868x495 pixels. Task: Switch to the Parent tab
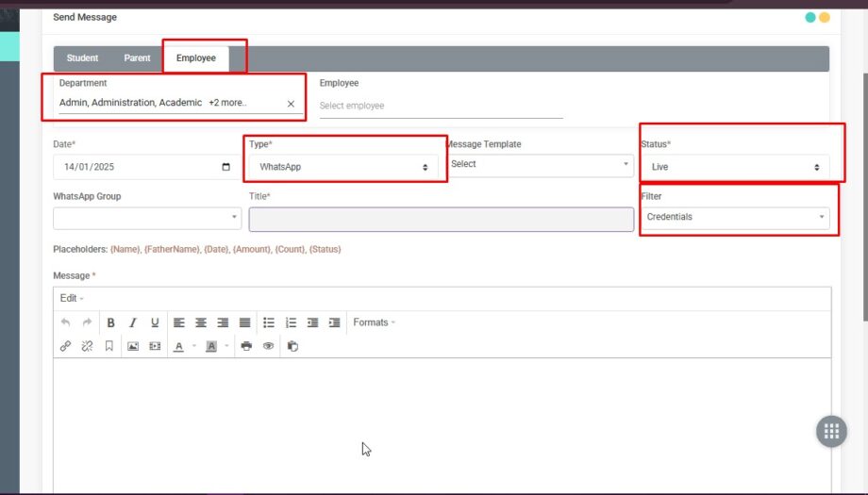137,58
